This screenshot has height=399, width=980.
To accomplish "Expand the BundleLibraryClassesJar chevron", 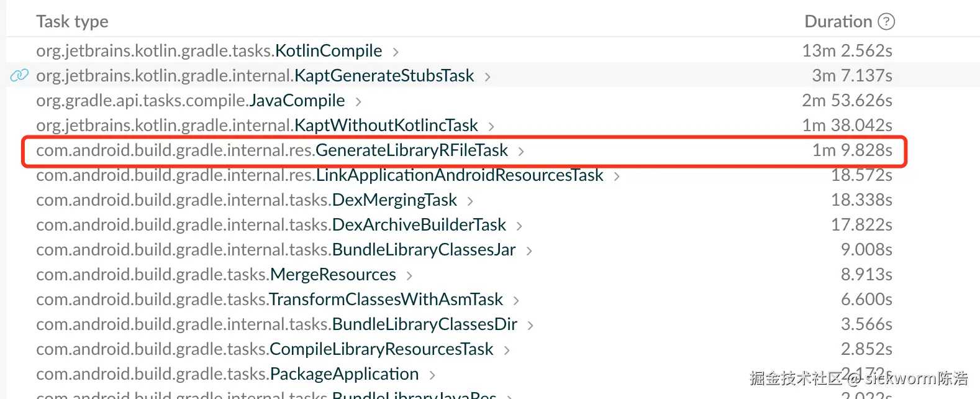I will coord(529,250).
